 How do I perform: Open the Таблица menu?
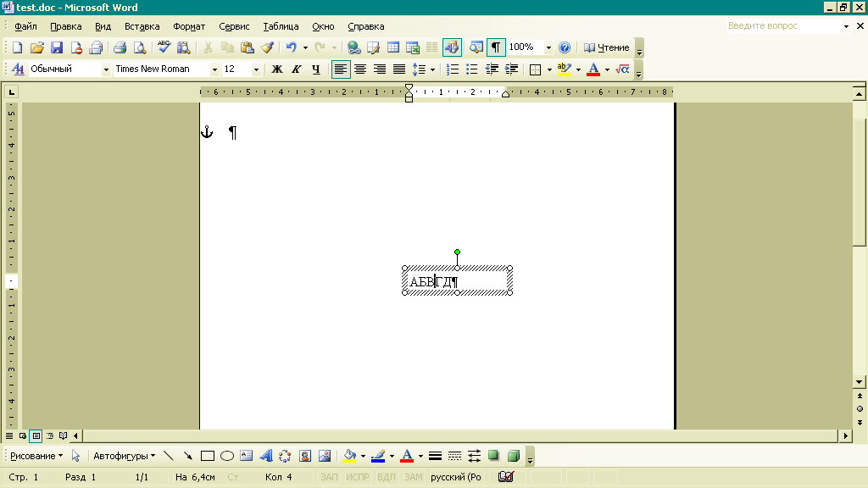point(281,26)
